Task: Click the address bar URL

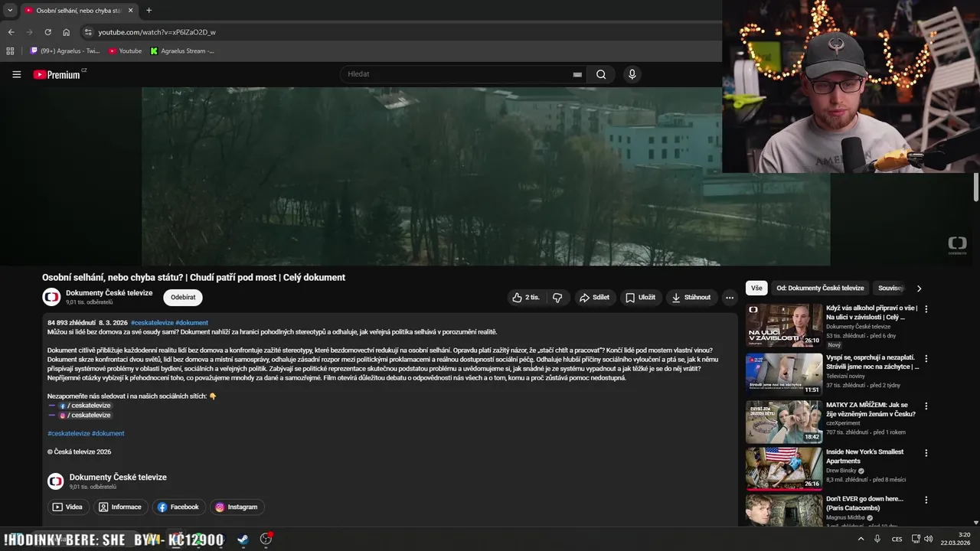Action: (x=157, y=32)
